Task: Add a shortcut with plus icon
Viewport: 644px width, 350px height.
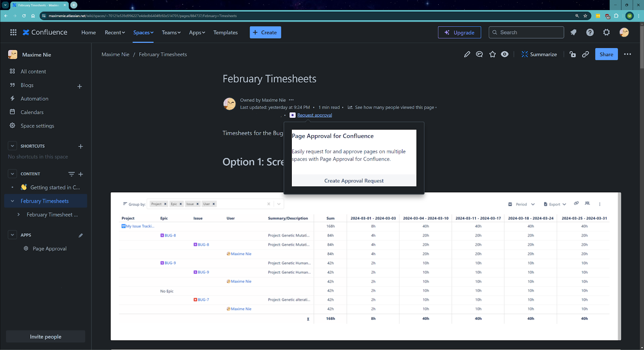Action: tap(80, 146)
